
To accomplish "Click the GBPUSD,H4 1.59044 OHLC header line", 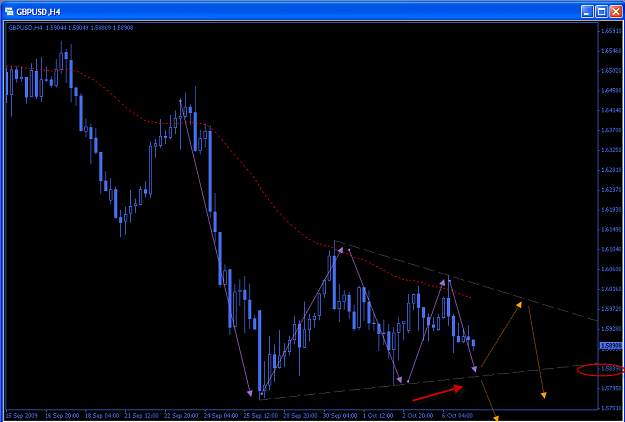I will (x=71, y=27).
